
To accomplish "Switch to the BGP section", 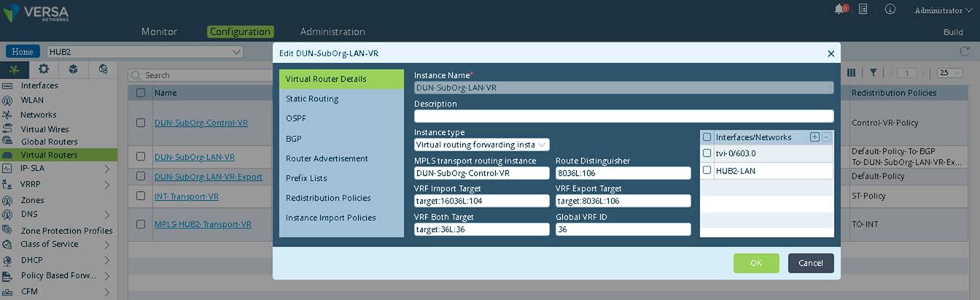I will 294,139.
